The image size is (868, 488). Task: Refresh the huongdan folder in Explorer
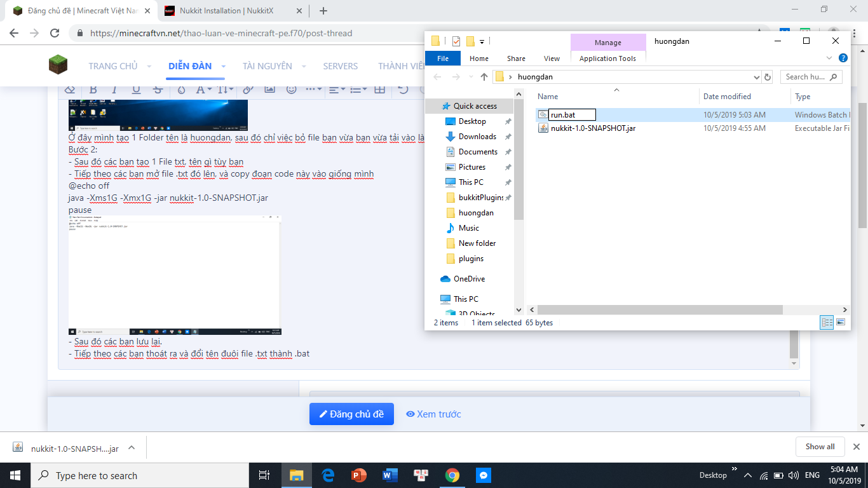coord(768,77)
